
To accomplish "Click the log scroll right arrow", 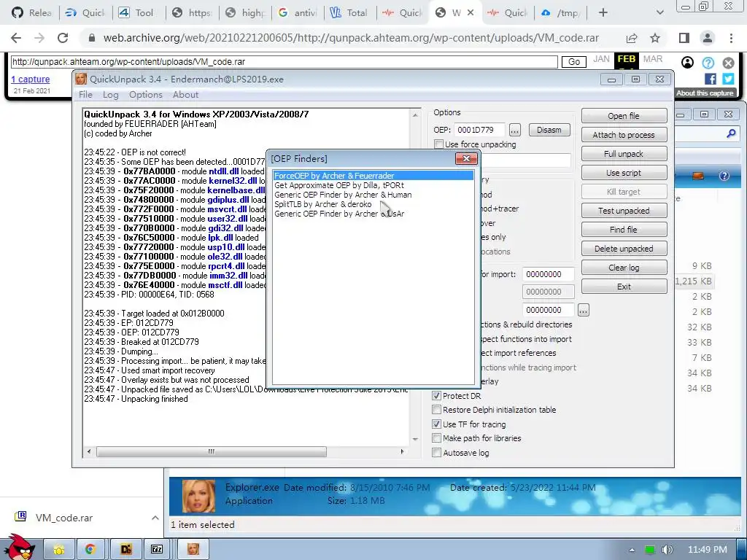I will pyautogui.click(x=402, y=451).
